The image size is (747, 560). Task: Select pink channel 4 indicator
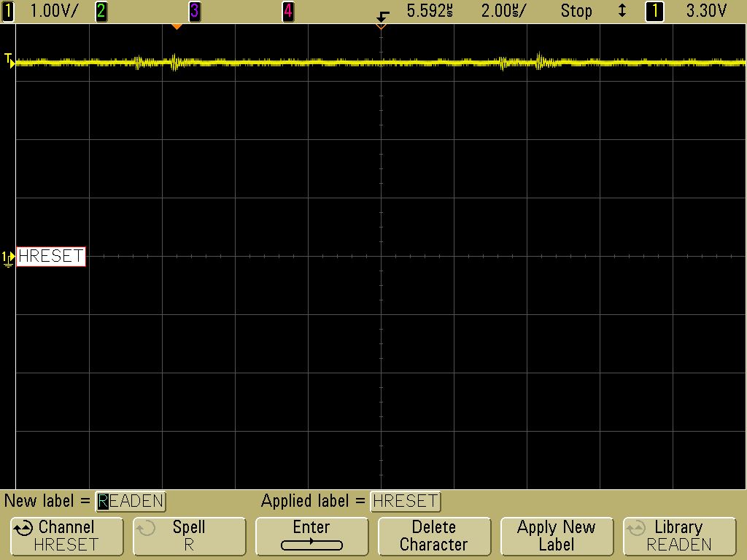click(x=287, y=11)
